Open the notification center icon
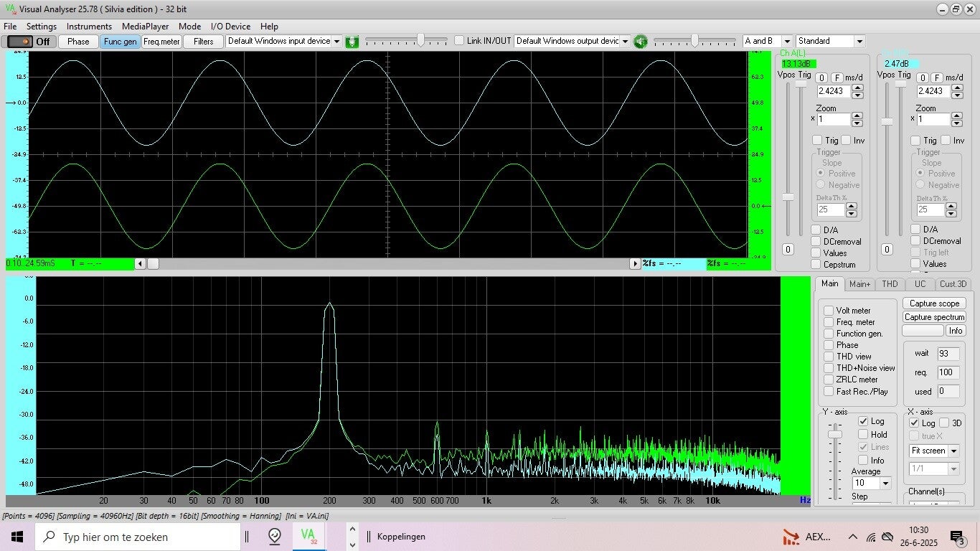 957,537
